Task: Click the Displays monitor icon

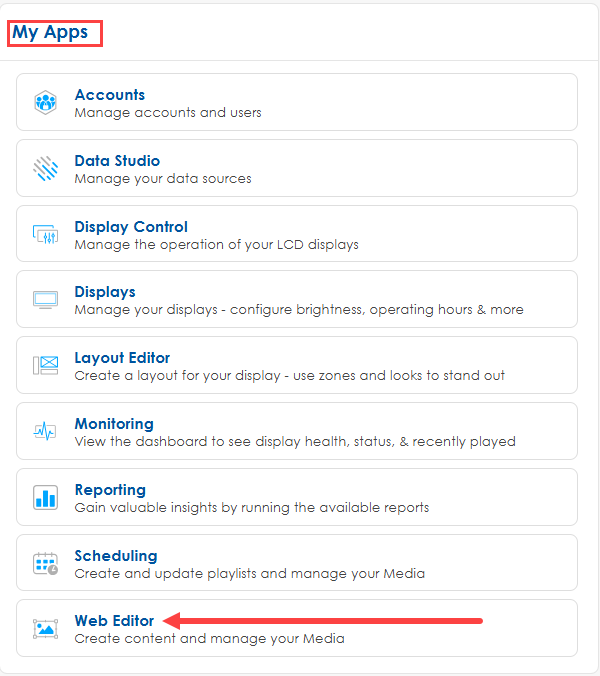Action: tap(45, 300)
